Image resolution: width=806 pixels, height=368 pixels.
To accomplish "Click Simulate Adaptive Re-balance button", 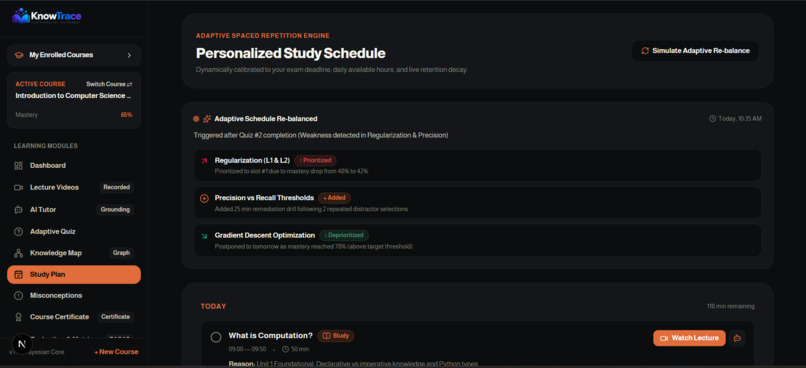I will coord(695,51).
